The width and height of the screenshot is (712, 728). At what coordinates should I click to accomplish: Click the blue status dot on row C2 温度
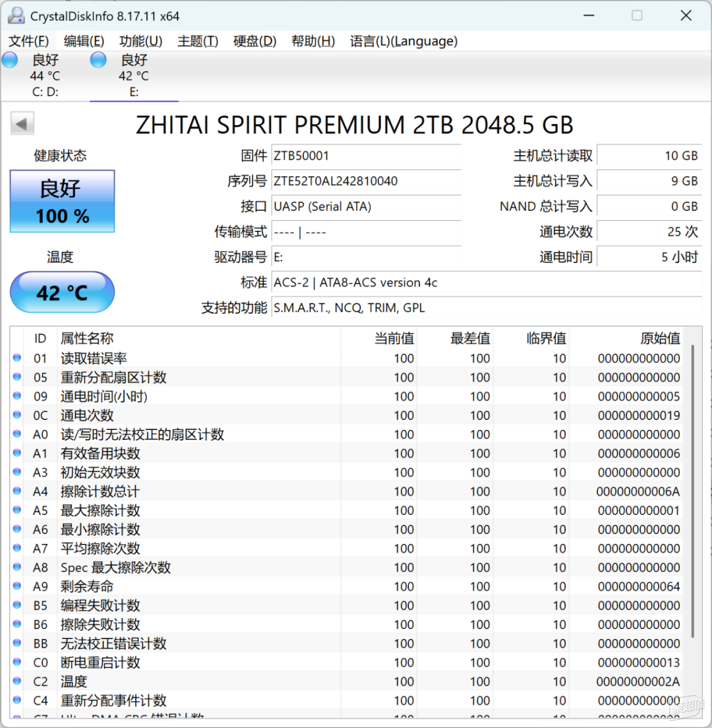click(x=17, y=681)
